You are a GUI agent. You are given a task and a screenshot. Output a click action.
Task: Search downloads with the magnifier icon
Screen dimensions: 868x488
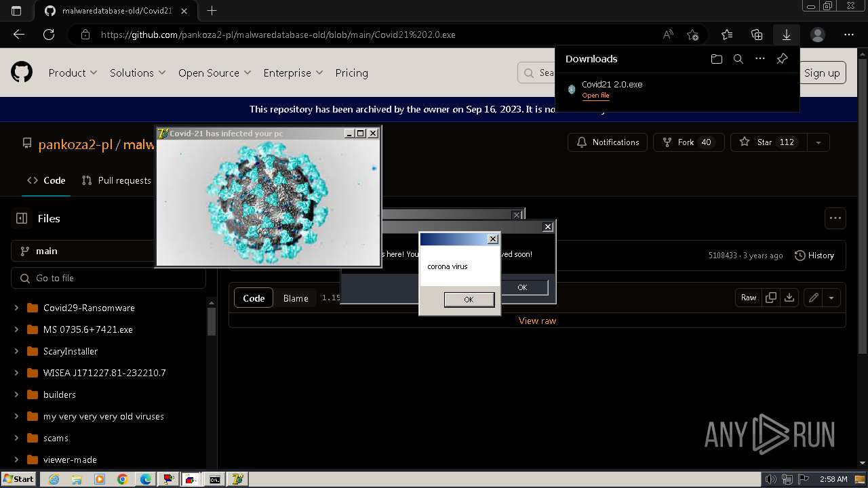pyautogui.click(x=738, y=59)
